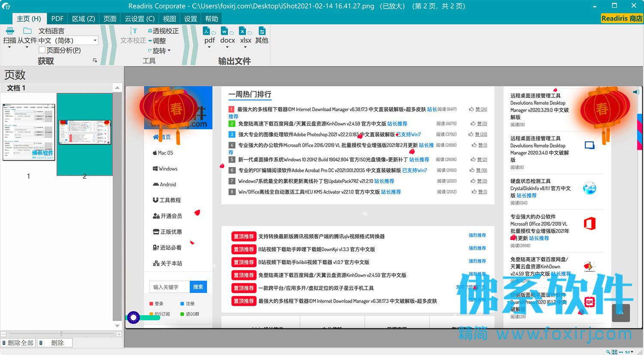This screenshot has width=644, height=355.
Task: Open the 获取 group dialog launcher
Action: 95,61
